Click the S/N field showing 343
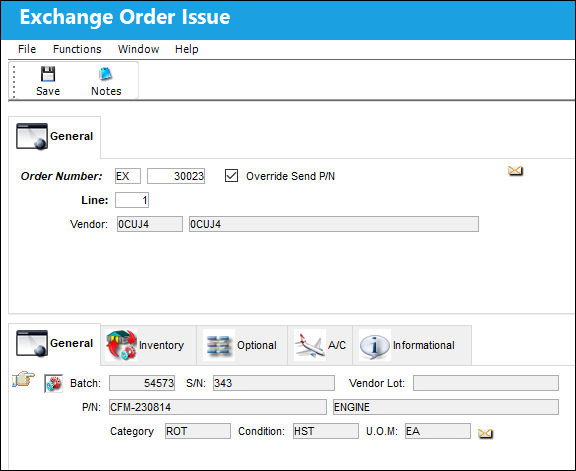 (274, 383)
